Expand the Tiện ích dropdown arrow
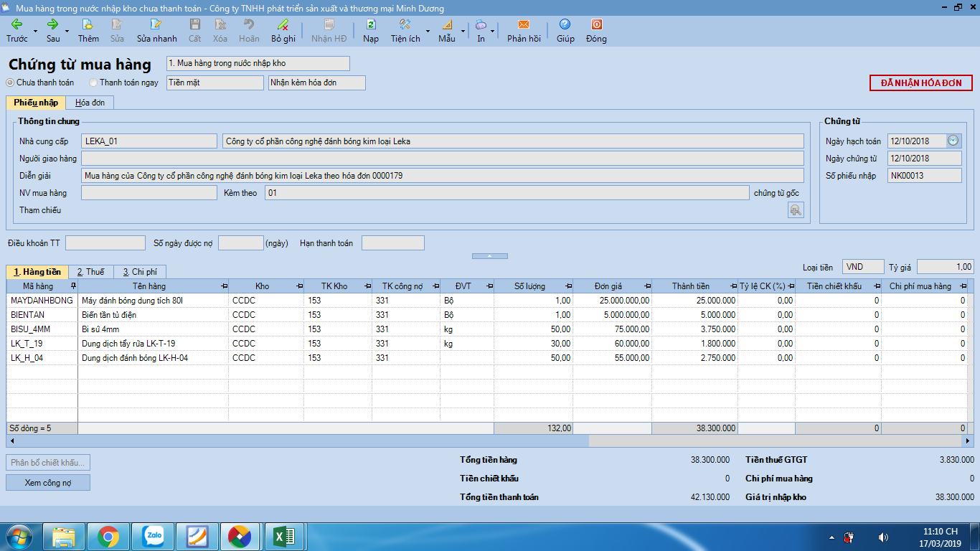 tap(428, 31)
